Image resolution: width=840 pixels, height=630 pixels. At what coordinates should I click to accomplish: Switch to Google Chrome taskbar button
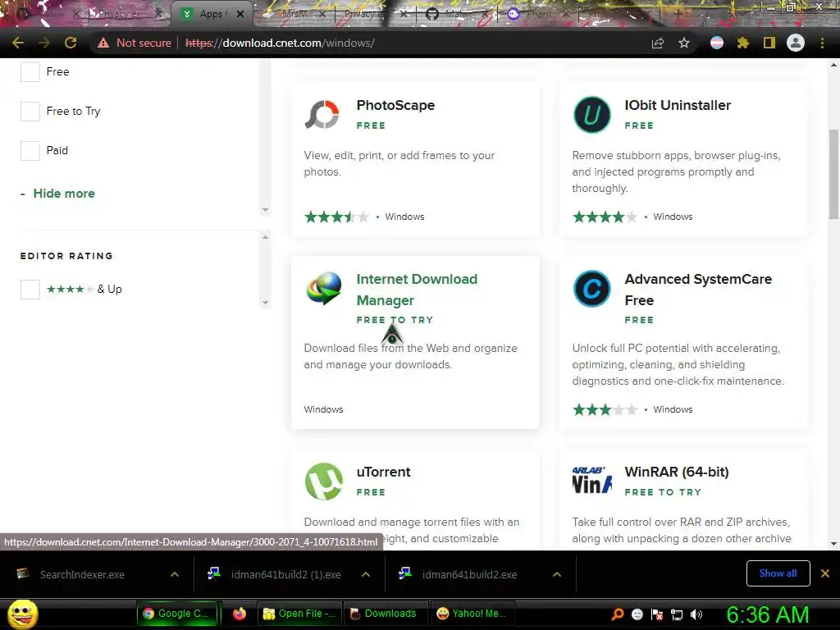(x=178, y=614)
